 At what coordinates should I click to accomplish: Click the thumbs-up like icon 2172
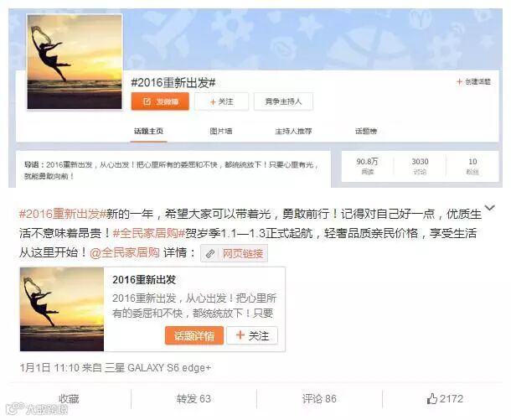(x=431, y=398)
